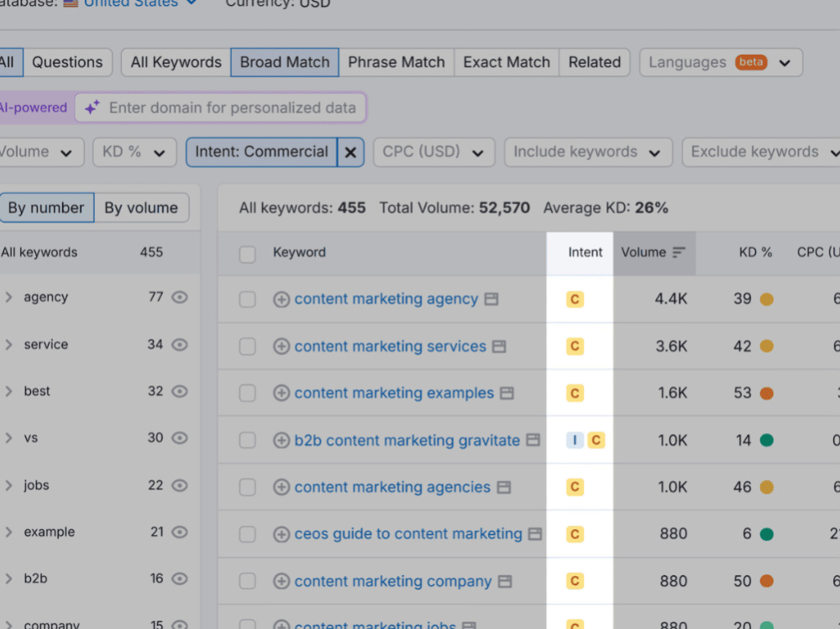Select the Related tab
Viewport: 840px width, 629px height.
(595, 62)
